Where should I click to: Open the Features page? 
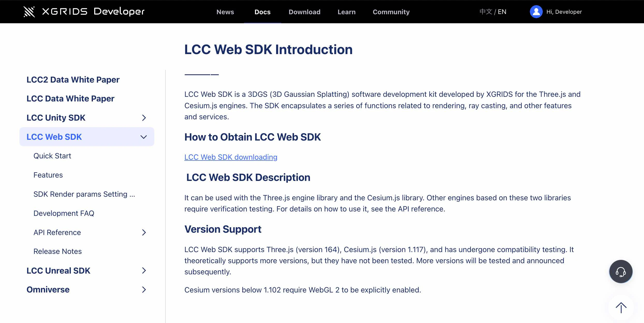point(48,175)
